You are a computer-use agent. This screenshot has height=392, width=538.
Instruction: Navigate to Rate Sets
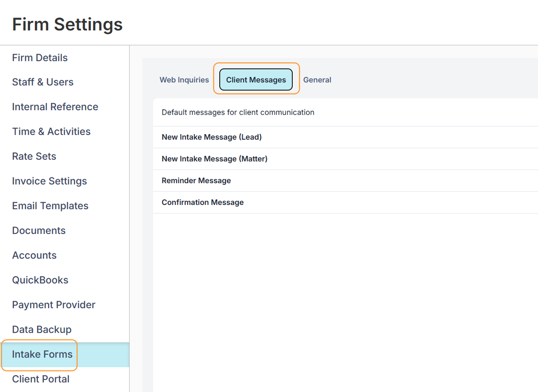point(34,156)
